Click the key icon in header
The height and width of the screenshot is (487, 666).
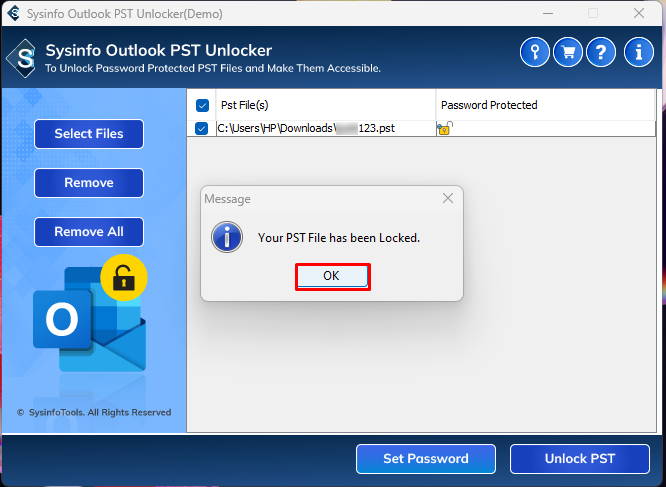click(x=535, y=52)
